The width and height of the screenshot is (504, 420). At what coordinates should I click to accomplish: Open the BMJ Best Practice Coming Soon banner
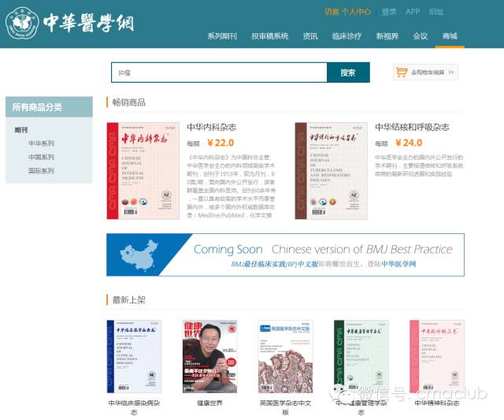(x=285, y=255)
